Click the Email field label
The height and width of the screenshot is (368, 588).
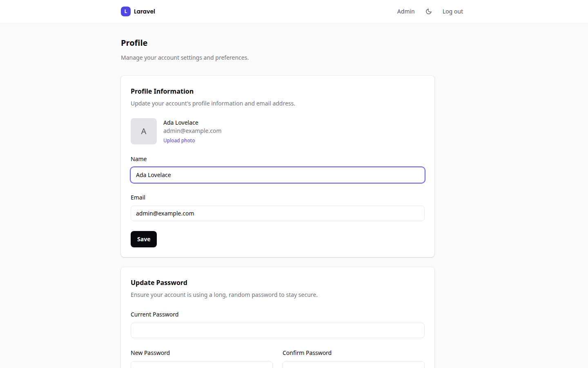click(x=138, y=197)
